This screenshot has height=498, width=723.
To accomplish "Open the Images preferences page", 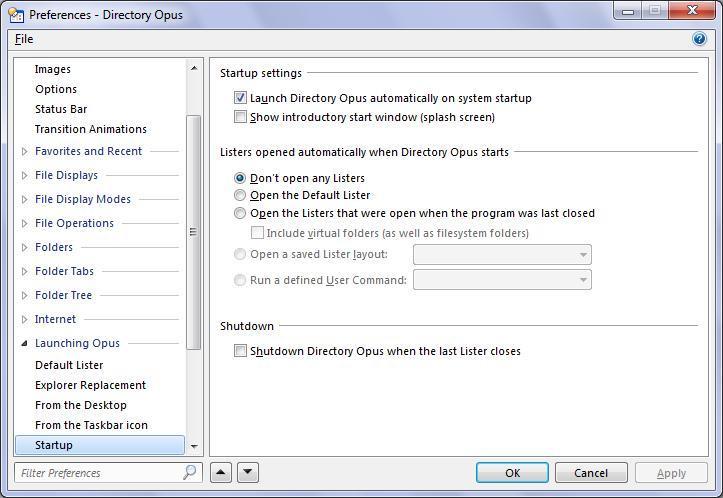I will [x=53, y=69].
